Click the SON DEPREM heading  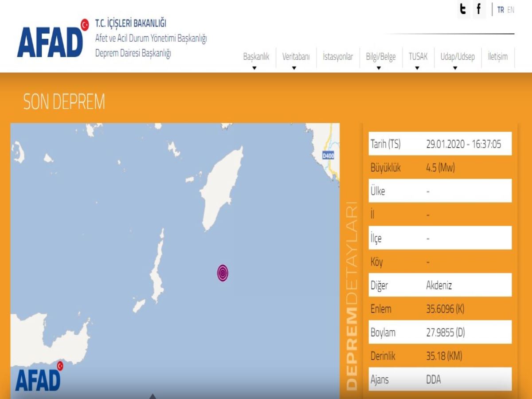tap(64, 102)
